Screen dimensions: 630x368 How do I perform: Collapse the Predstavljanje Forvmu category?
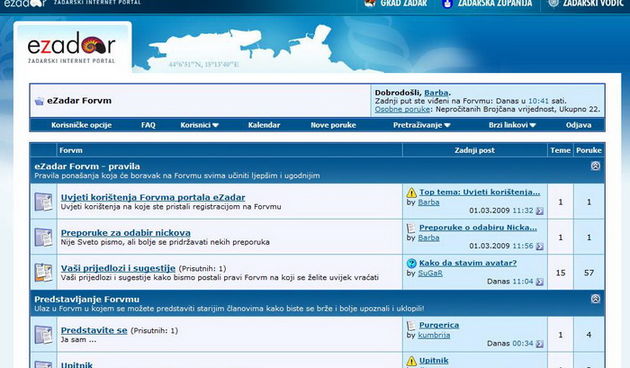pos(595,299)
